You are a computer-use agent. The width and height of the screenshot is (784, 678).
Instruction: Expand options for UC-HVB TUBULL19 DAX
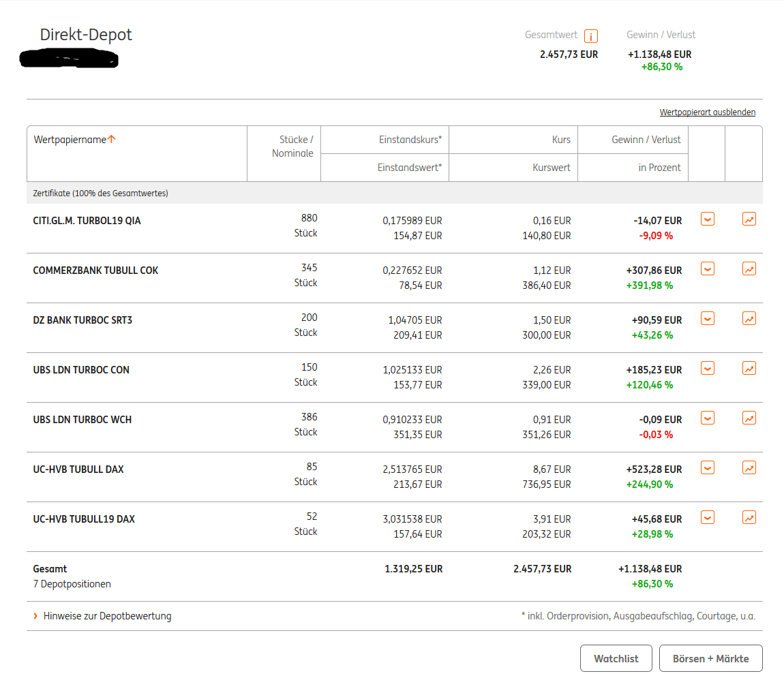coord(707,518)
